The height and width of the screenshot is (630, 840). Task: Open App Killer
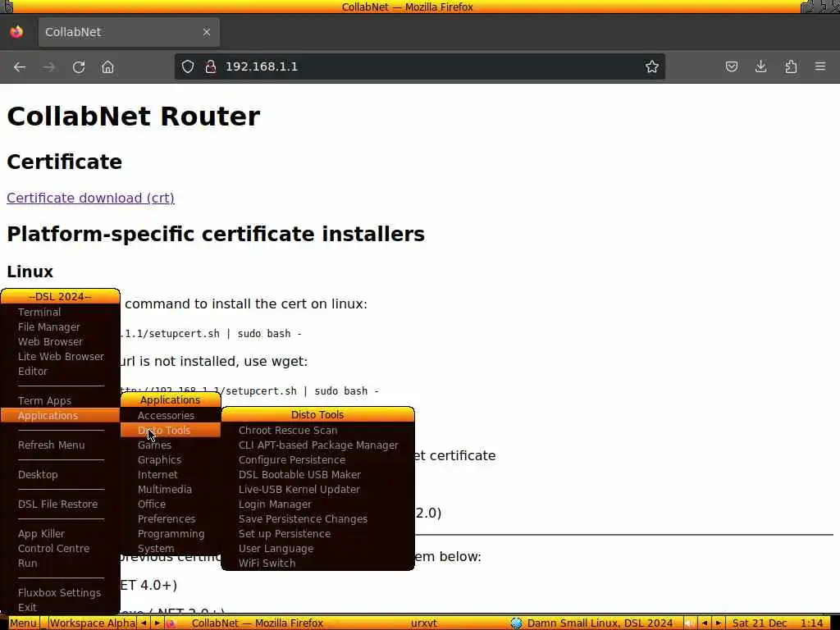click(60, 533)
